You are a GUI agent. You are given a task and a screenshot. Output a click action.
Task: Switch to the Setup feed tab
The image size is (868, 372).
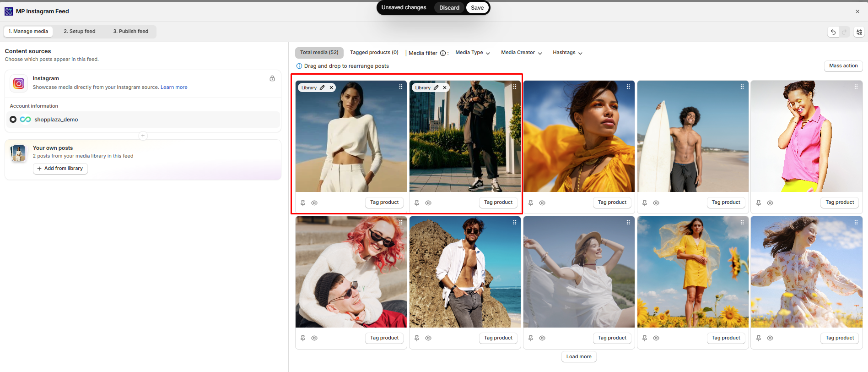point(80,32)
